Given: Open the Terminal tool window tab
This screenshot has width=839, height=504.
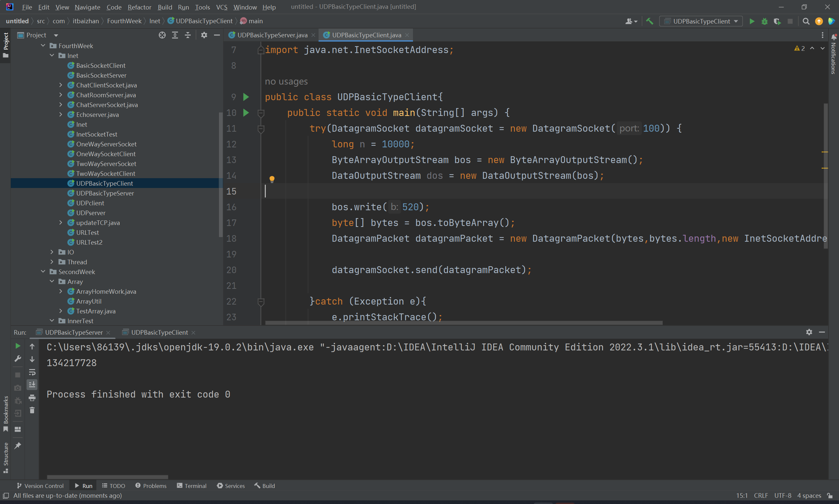Looking at the screenshot, I should (192, 486).
